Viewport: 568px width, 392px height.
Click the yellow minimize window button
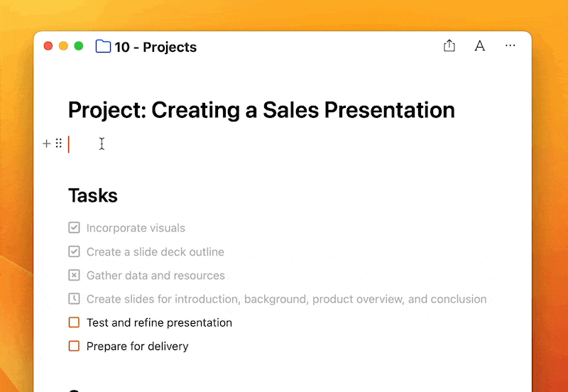(x=63, y=46)
